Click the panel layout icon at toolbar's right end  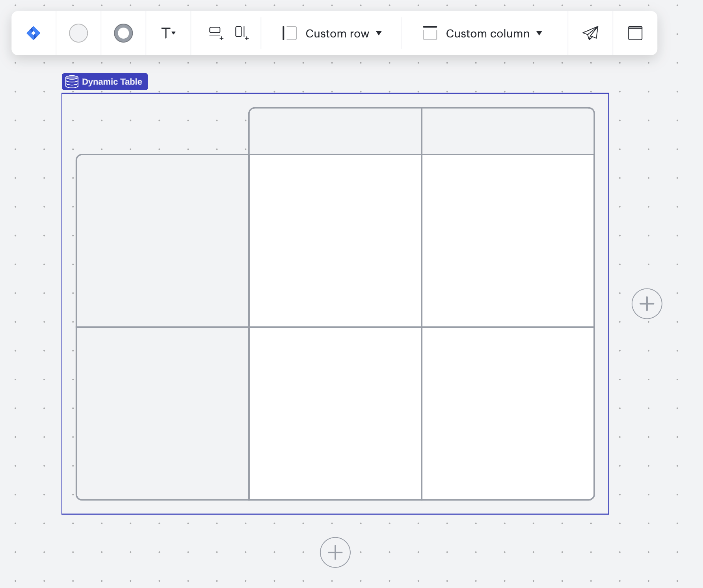[x=635, y=33]
